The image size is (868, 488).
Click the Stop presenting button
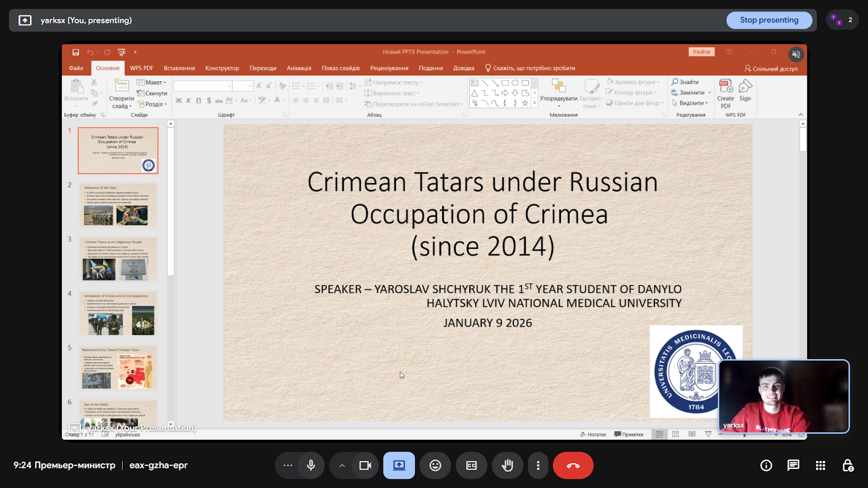tap(769, 20)
